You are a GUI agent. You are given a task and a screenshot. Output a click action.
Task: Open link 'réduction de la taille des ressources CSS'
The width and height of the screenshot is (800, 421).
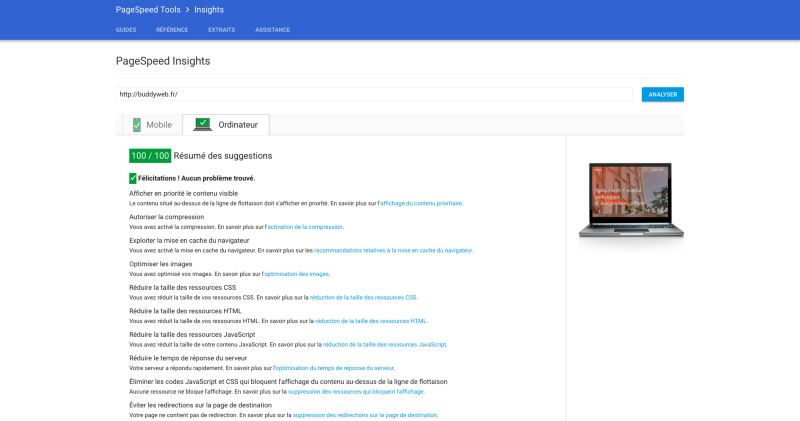coord(363,298)
